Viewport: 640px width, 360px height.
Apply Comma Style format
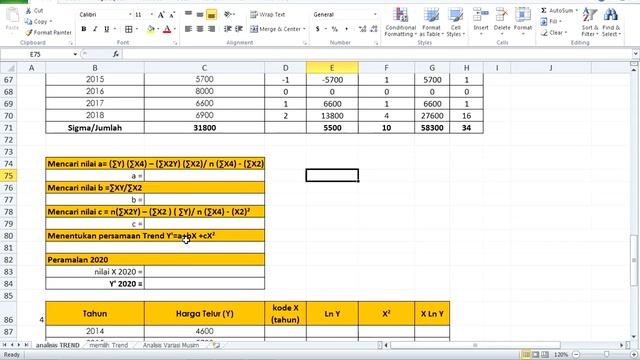tap(347, 29)
